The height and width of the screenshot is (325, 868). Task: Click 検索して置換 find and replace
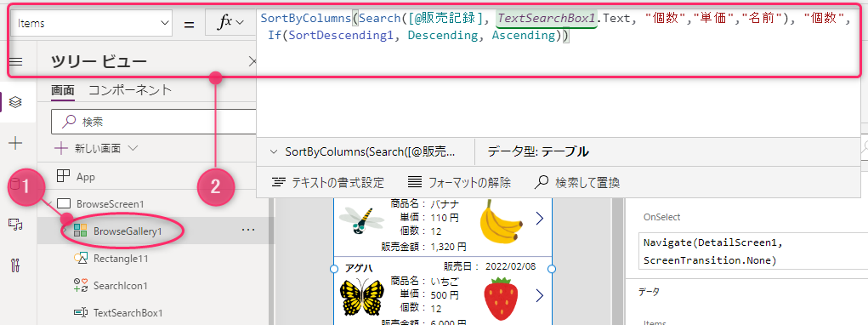coord(576,182)
